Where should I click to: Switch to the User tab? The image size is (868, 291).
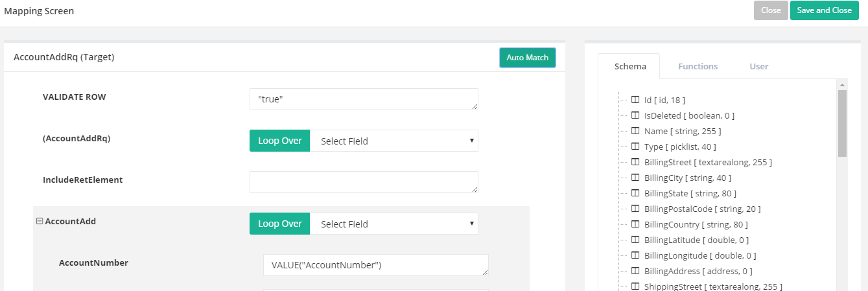coord(758,66)
